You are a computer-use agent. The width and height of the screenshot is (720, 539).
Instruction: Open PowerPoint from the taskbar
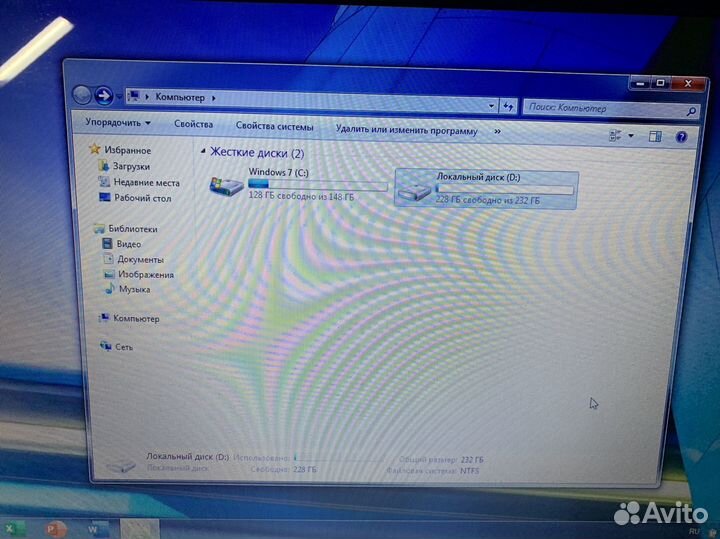point(55,529)
